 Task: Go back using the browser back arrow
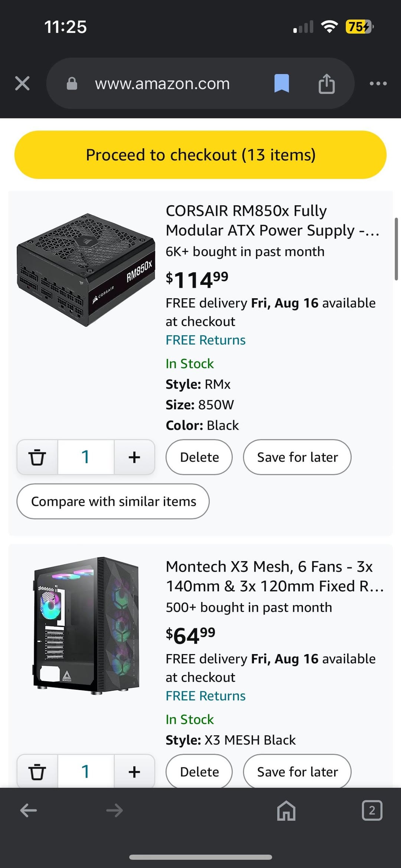click(x=28, y=810)
